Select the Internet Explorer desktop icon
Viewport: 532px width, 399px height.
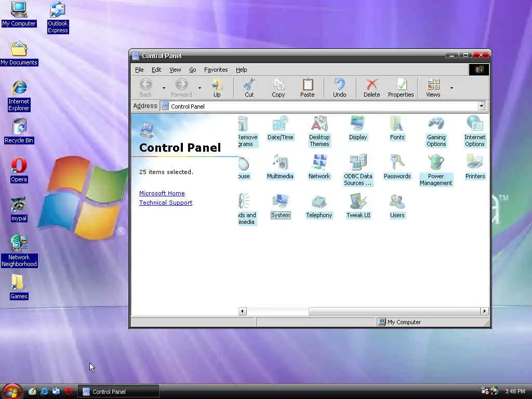click(19, 96)
